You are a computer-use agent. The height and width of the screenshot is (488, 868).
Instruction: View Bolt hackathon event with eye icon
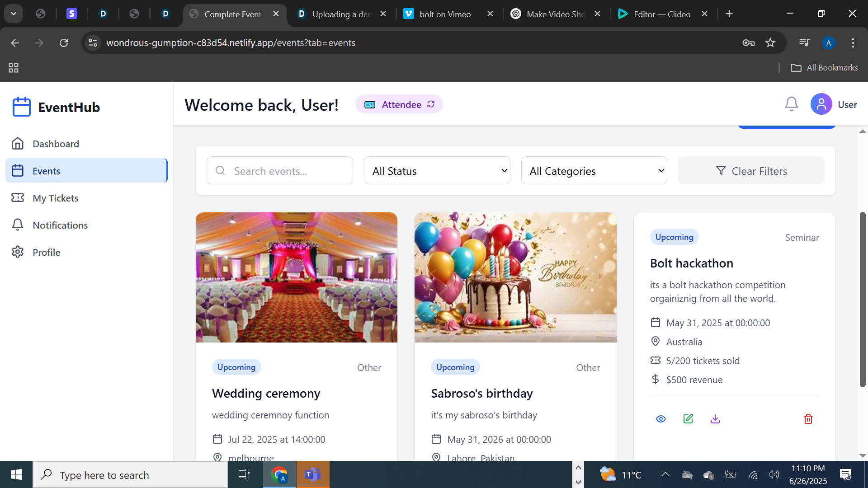click(660, 419)
